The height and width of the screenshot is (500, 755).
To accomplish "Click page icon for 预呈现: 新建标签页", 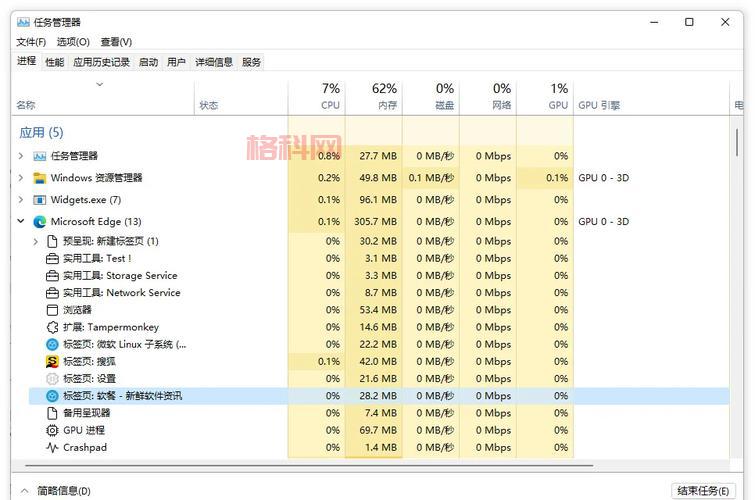I will click(x=52, y=241).
